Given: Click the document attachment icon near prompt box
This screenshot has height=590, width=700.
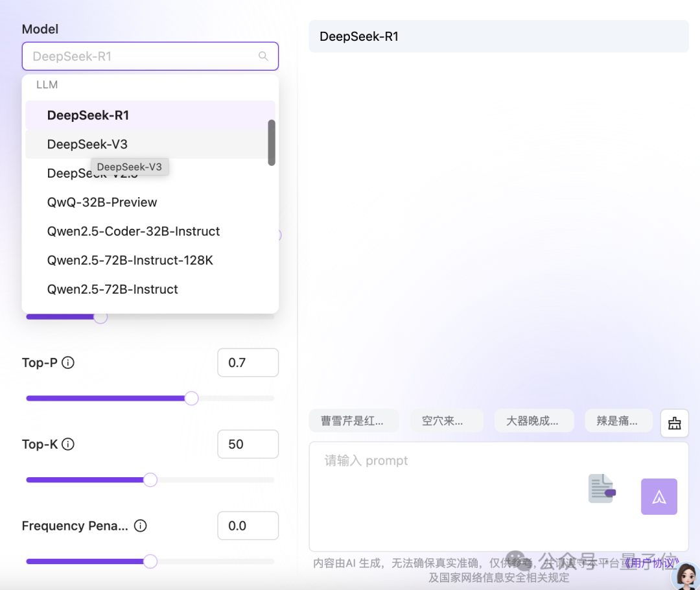Looking at the screenshot, I should (600, 489).
